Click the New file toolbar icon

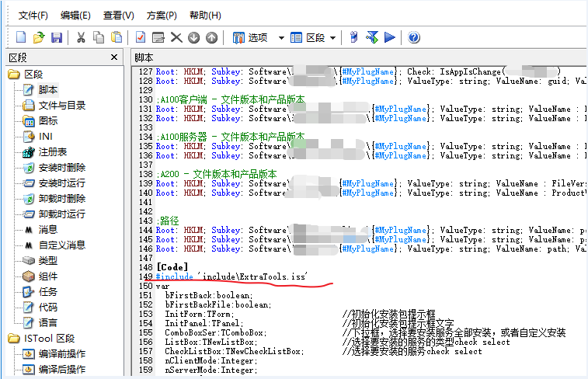coord(21,37)
